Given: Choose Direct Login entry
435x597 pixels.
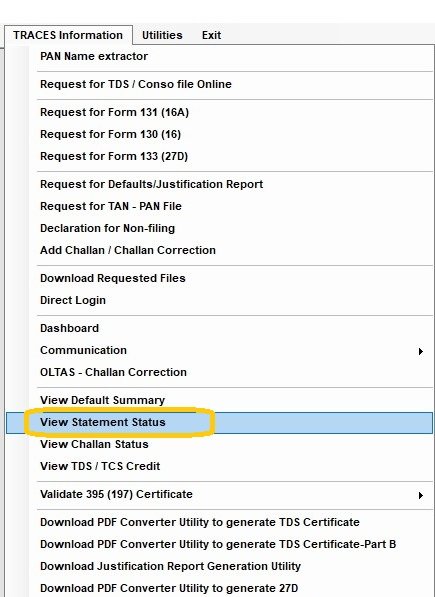Looking at the screenshot, I should click(220, 300).
